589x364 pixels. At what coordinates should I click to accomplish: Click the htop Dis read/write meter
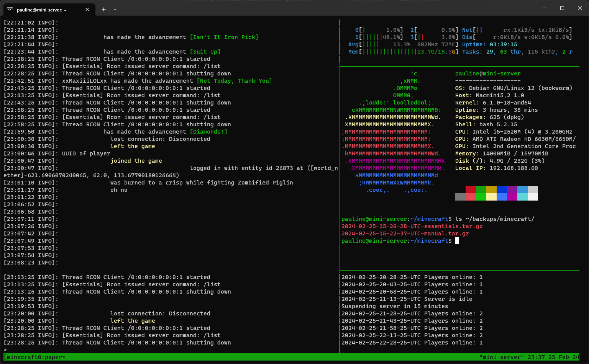point(517,37)
